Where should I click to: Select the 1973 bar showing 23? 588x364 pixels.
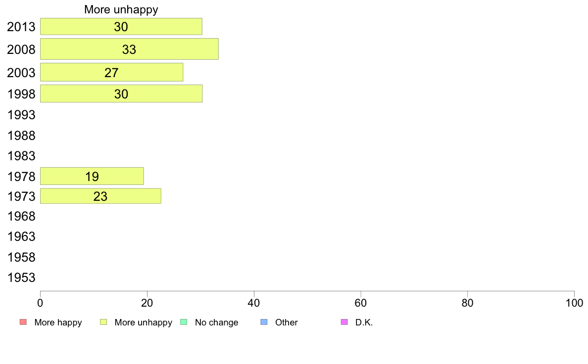[x=101, y=196]
